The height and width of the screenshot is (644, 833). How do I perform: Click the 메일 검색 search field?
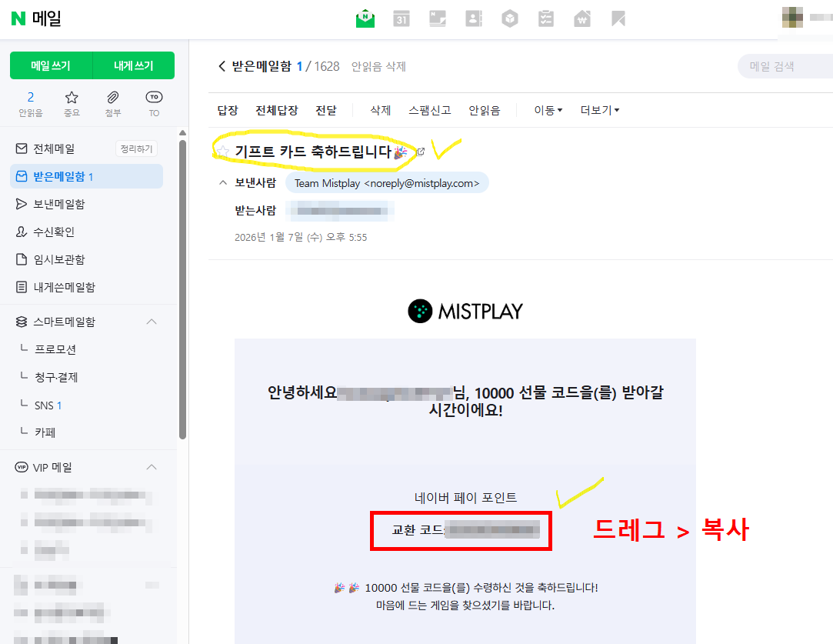click(785, 66)
